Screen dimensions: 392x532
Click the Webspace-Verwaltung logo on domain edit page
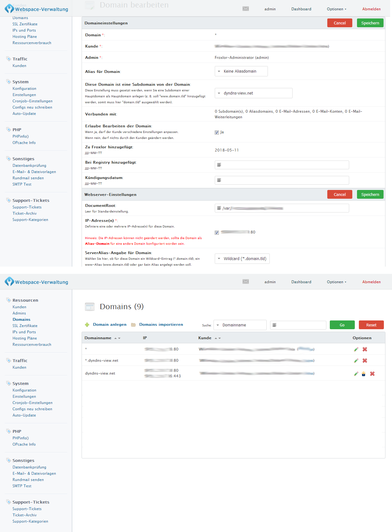tap(37, 9)
